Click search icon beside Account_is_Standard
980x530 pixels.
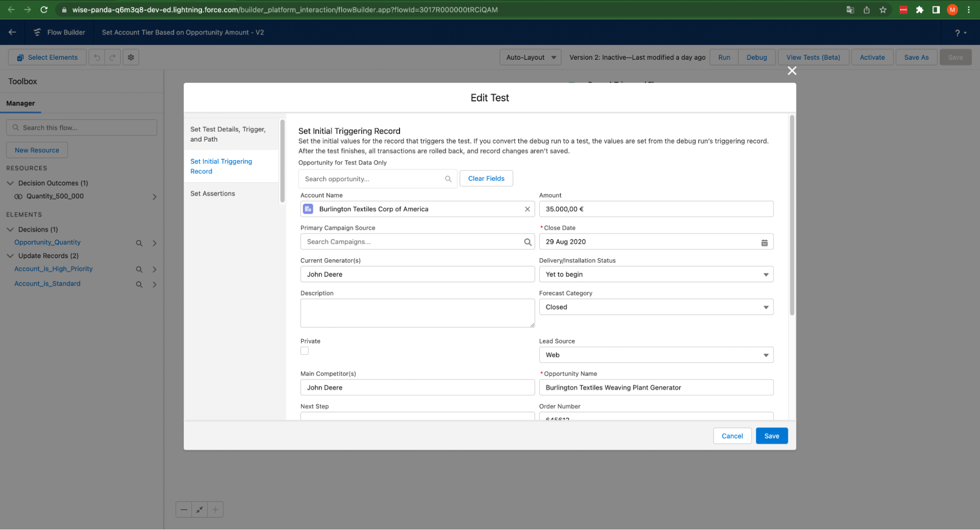(139, 284)
